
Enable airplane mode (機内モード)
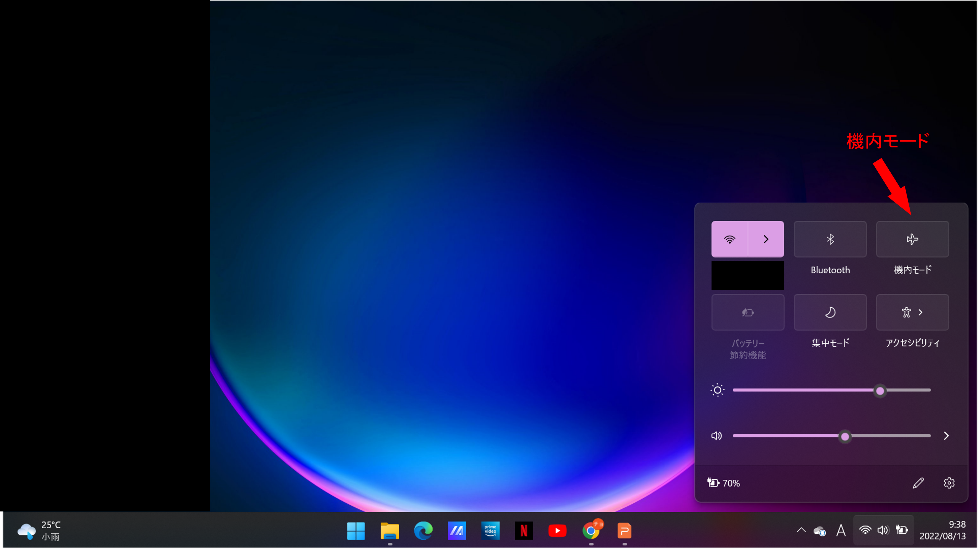click(912, 239)
